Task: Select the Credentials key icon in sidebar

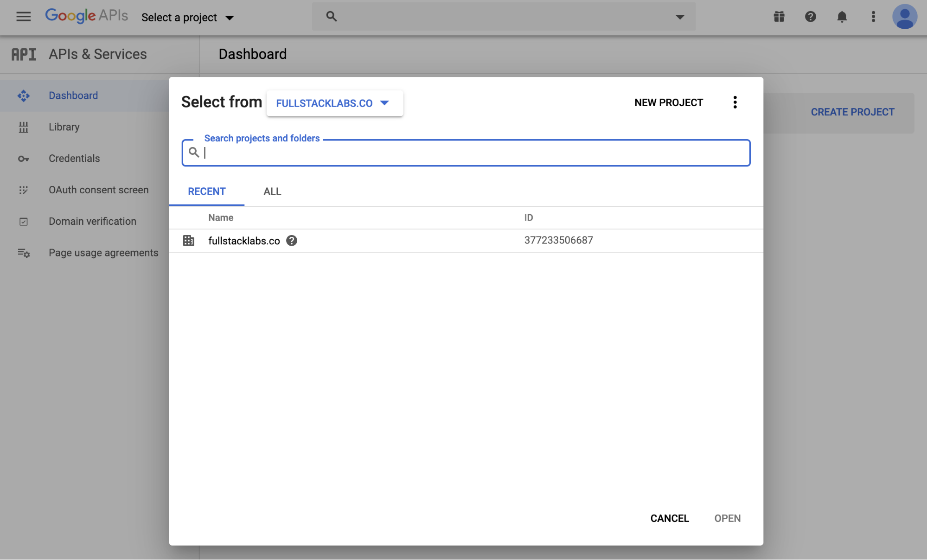Action: pos(23,159)
